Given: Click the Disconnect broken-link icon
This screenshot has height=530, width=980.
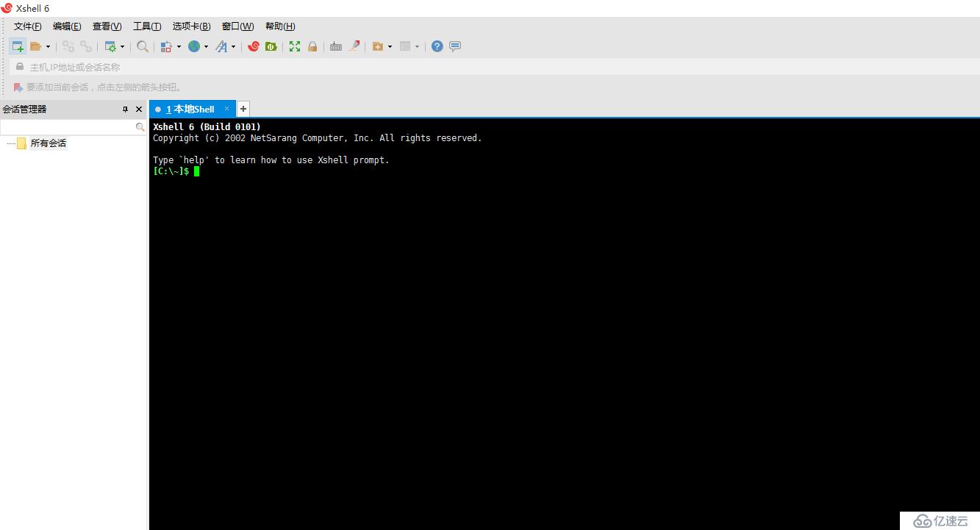Looking at the screenshot, I should point(86,46).
